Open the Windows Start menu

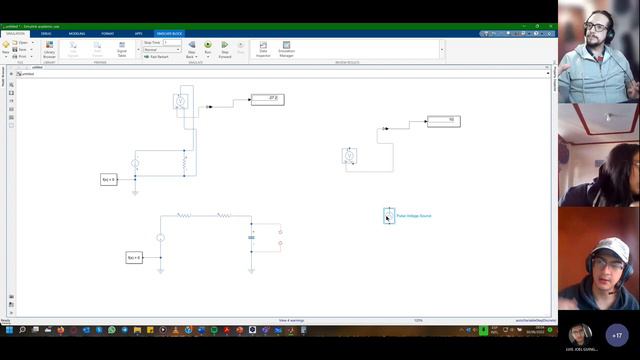(9, 330)
